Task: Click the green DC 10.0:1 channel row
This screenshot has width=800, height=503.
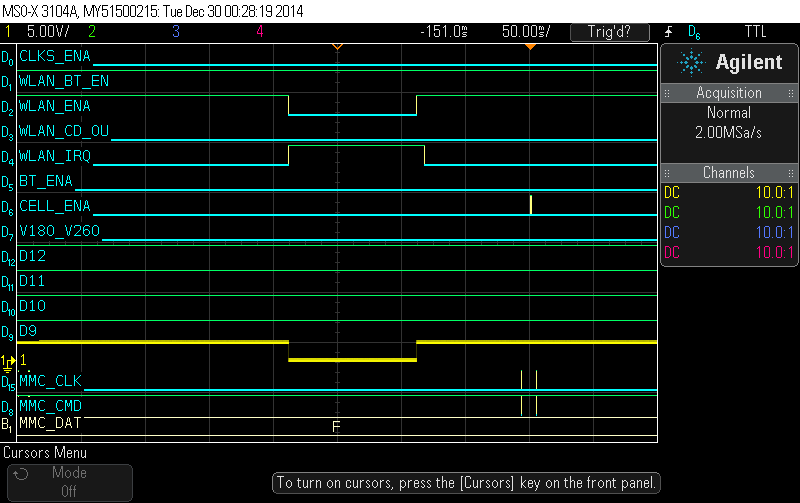Action: coord(729,212)
